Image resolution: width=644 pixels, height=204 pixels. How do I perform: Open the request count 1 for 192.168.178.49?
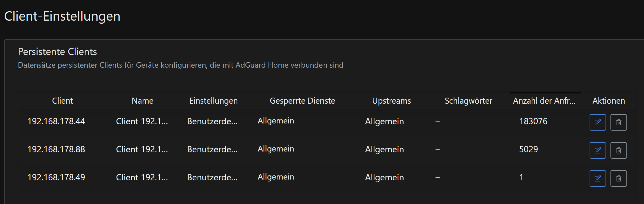coord(521,177)
